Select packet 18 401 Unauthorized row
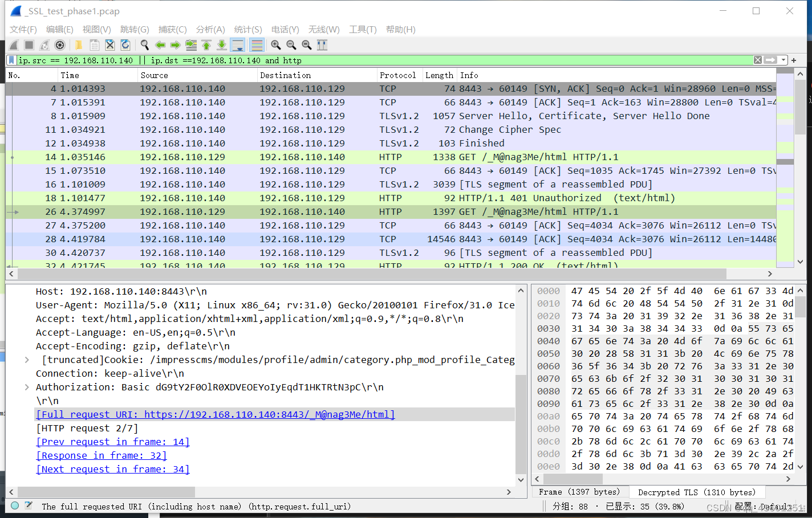 point(391,198)
